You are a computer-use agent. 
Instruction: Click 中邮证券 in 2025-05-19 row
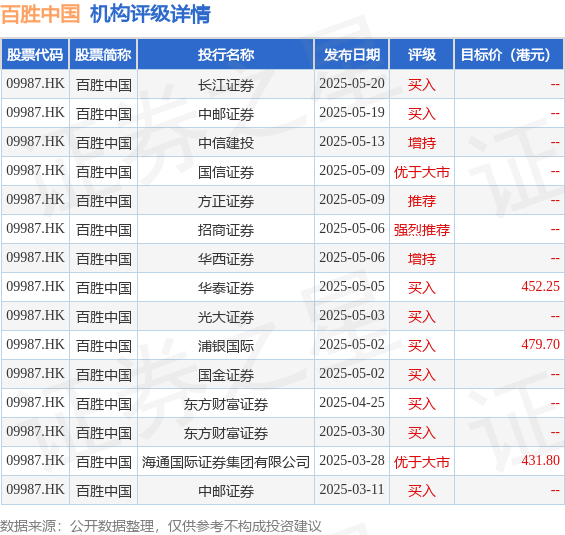[226, 114]
